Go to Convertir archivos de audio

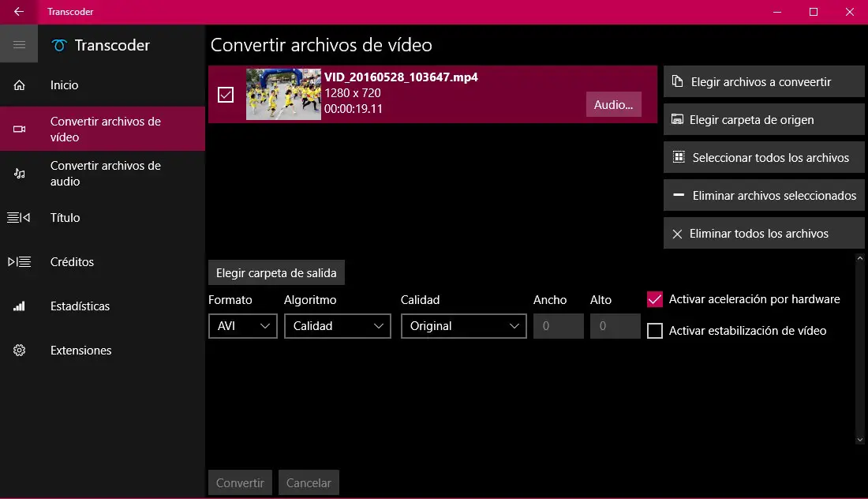105,174
